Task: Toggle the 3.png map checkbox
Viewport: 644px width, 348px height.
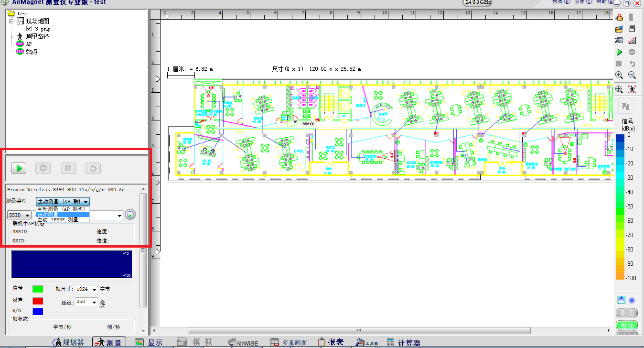Action: point(29,29)
